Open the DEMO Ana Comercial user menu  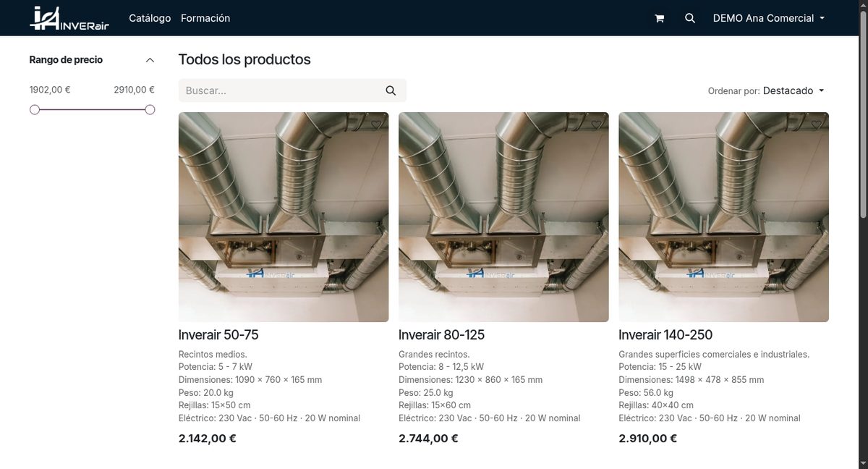[769, 18]
